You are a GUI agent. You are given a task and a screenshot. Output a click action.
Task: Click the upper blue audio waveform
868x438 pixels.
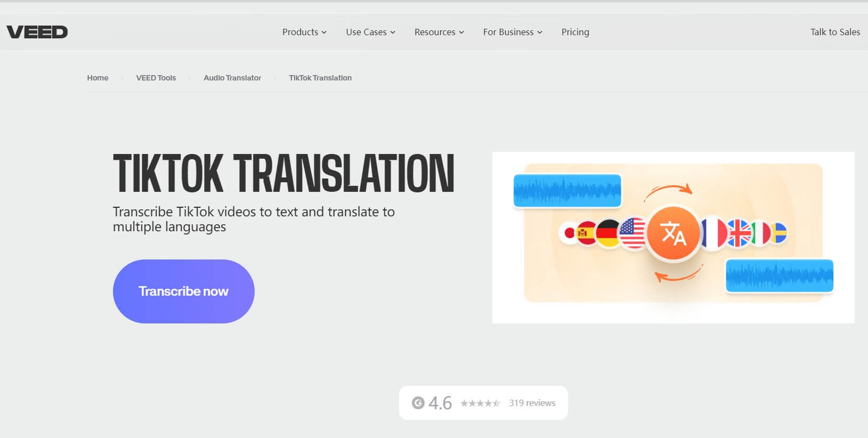tap(567, 190)
